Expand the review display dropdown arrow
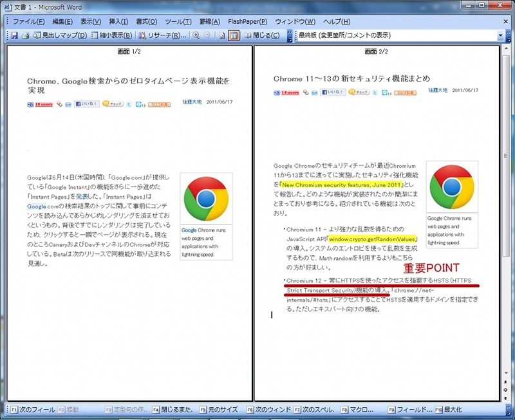 (x=501, y=35)
